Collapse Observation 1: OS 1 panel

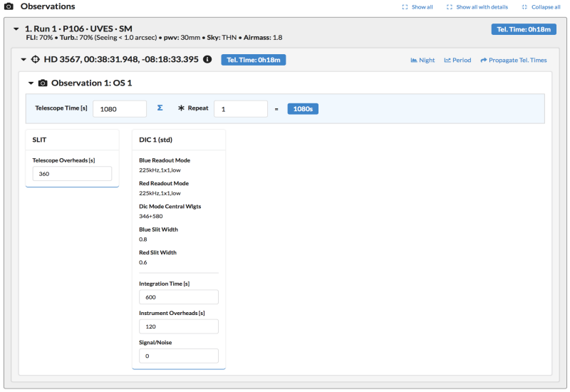click(31, 83)
